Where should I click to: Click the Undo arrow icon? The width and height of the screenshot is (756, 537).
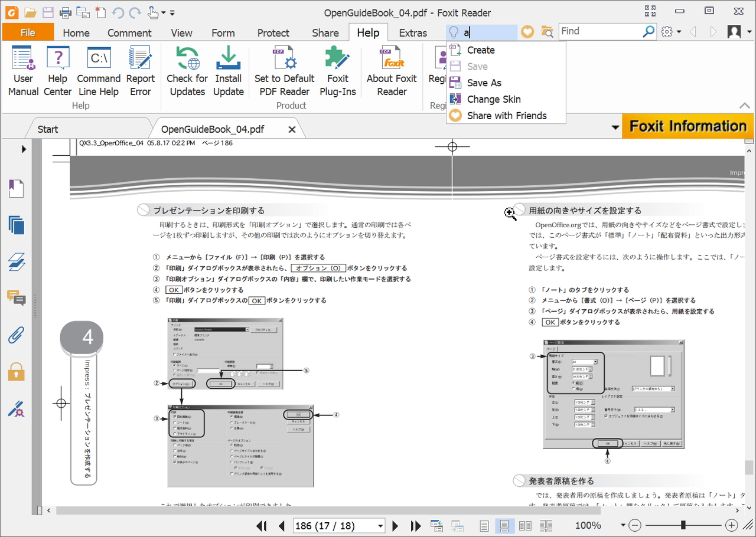coord(118,12)
